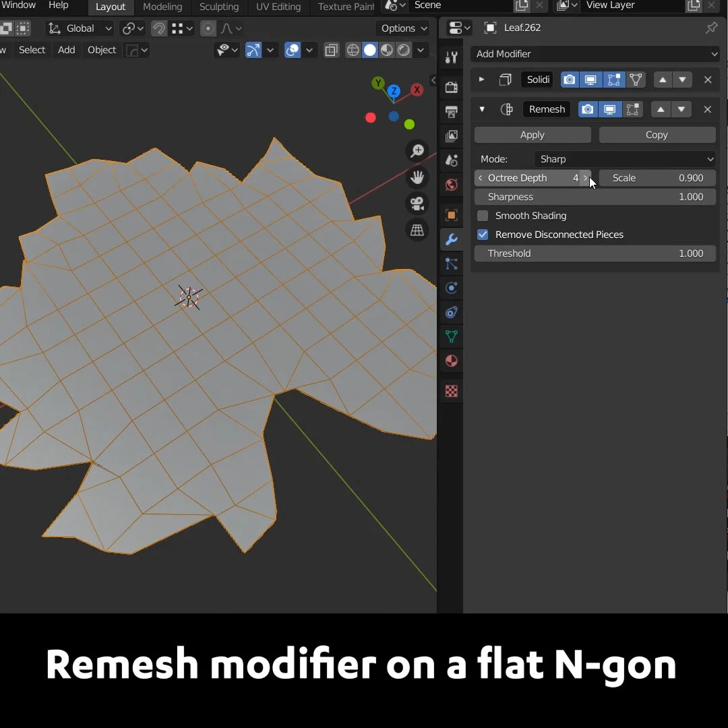Select solid viewport shading
This screenshot has width=728, height=728.
[x=370, y=50]
